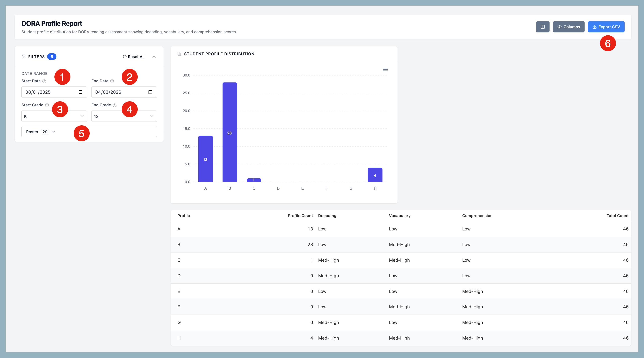Open the End Date calendar picker icon
The width and height of the screenshot is (644, 358).
(x=150, y=92)
